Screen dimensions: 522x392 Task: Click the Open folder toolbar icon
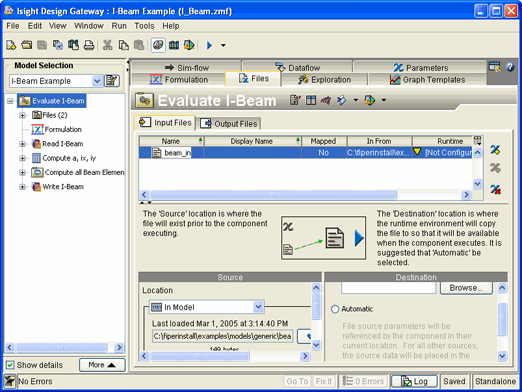(26, 45)
